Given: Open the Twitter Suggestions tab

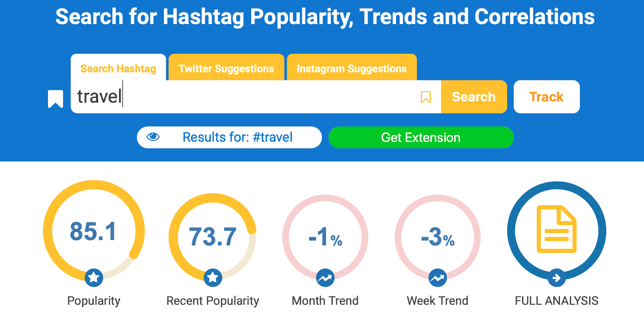Looking at the screenshot, I should pyautogui.click(x=226, y=69).
